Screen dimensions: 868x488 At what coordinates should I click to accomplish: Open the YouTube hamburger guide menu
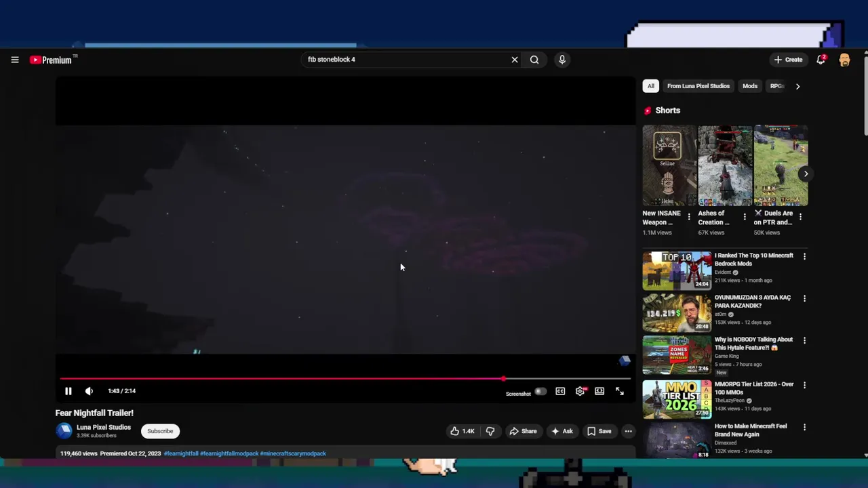point(15,60)
